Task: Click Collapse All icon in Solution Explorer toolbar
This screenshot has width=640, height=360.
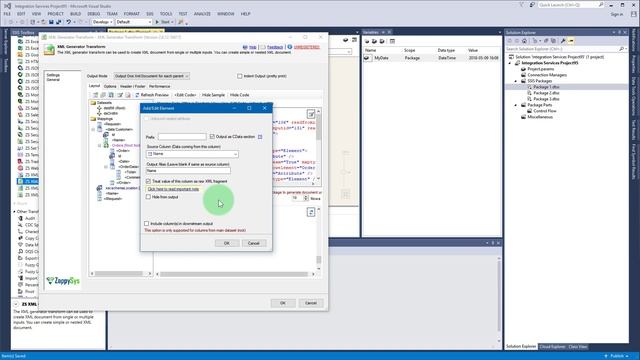Action: [x=546, y=41]
